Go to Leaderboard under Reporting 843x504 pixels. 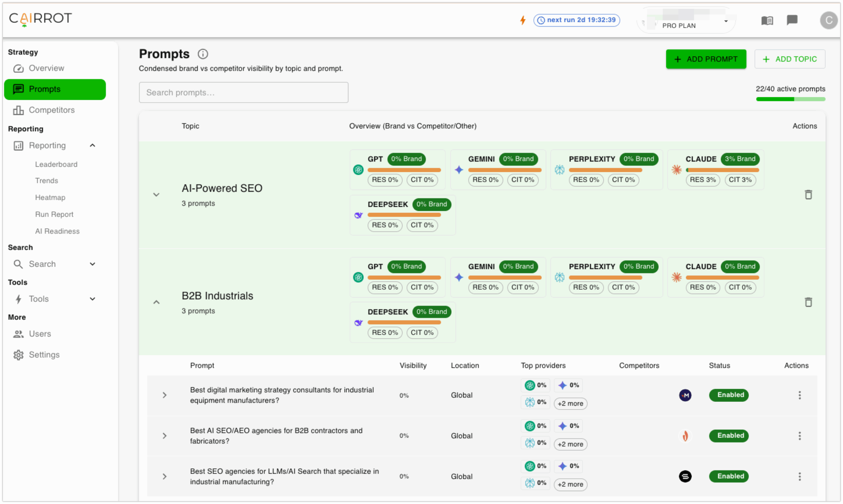point(56,164)
